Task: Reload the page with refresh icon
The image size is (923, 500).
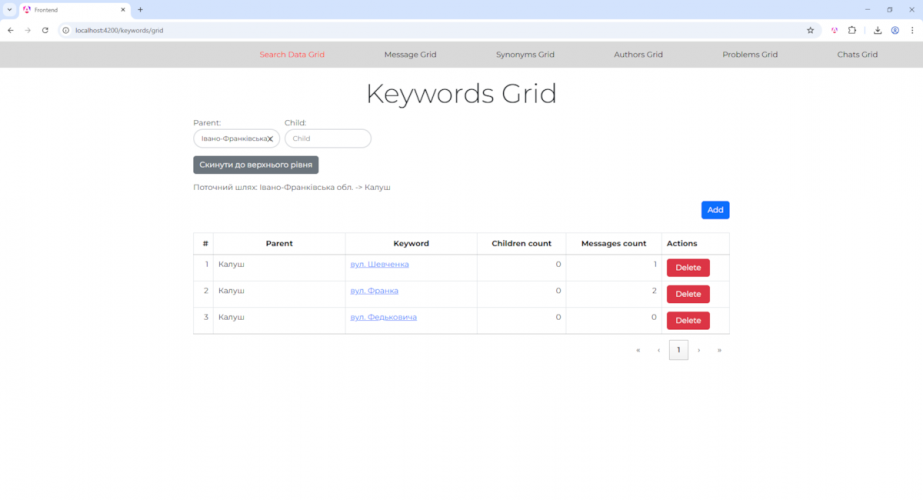Action: (x=45, y=30)
